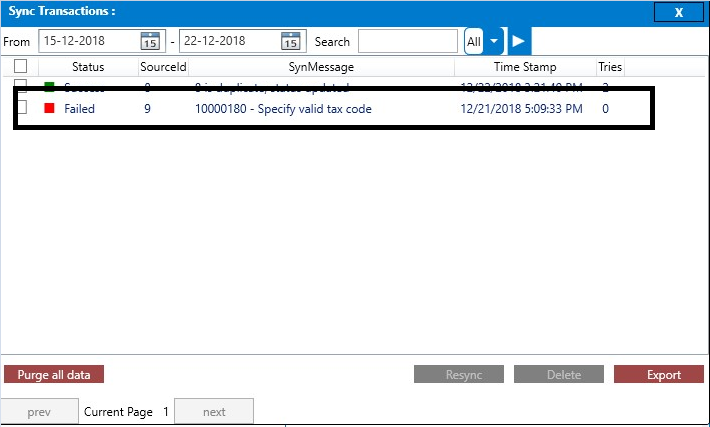
Task: Check the Success transaction row checkbox
Action: click(x=21, y=87)
